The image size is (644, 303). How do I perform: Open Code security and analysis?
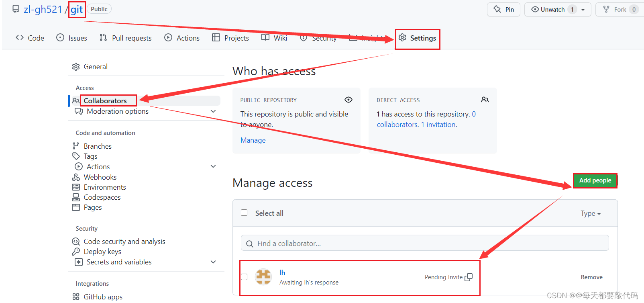click(124, 242)
